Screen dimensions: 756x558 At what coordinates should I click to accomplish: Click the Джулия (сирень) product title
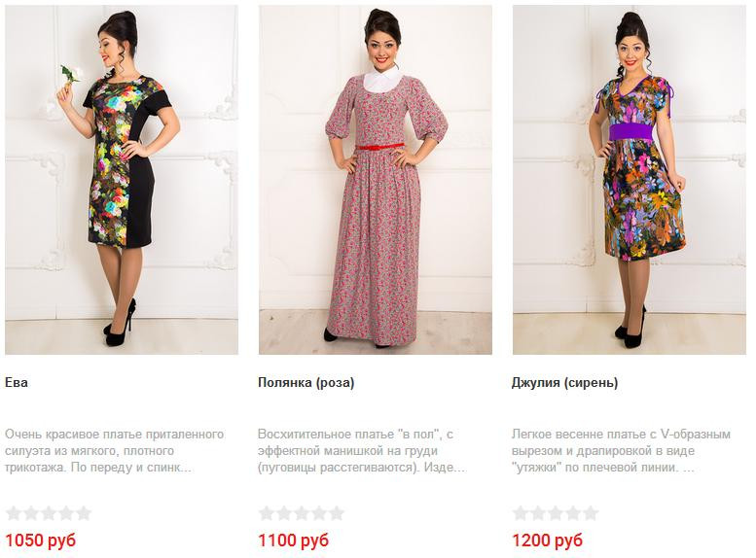(564, 383)
